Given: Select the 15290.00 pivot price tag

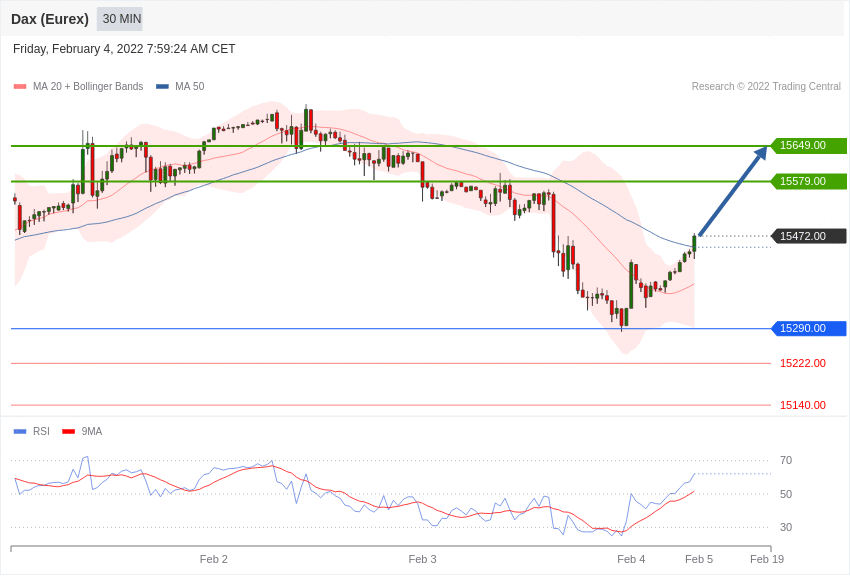Looking at the screenshot, I should pos(808,328).
